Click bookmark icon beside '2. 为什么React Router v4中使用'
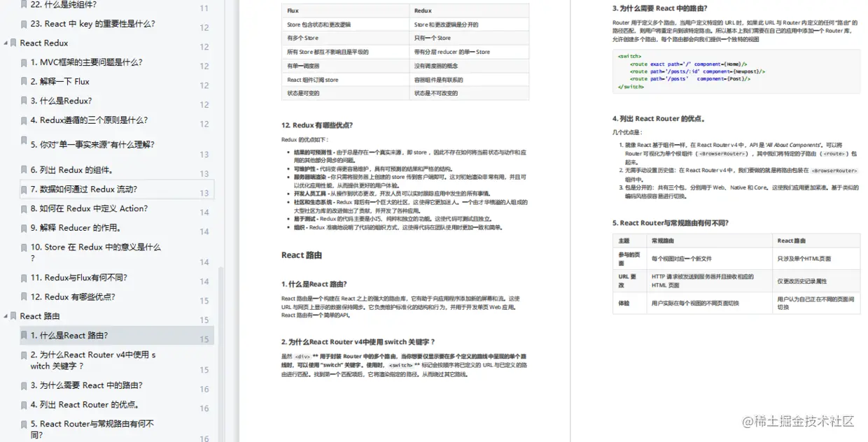Viewport: 868px width, 442px height. (24, 355)
